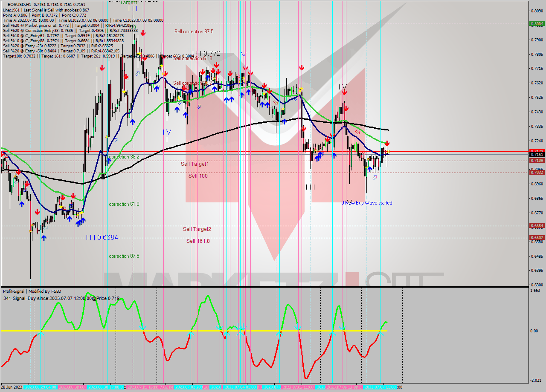Viewport: 546px width, 392px height.
Task: Select the green 'correction 61.8' label
Action: [x=124, y=204]
